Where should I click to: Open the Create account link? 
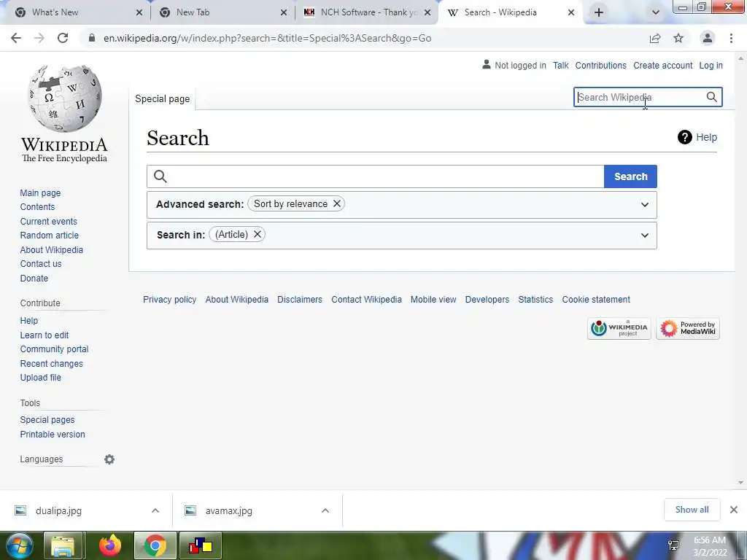coord(662,66)
